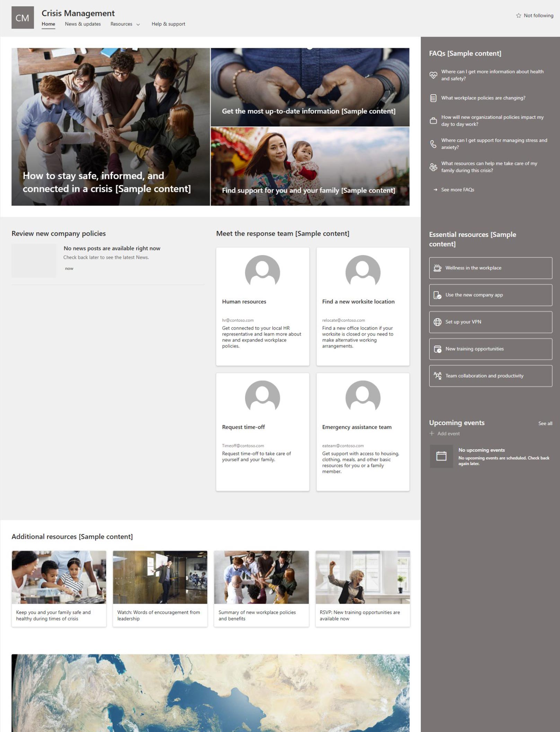560x732 pixels.
Task: Open FAQ about managing stress and anxiety
Action: pyautogui.click(x=494, y=144)
